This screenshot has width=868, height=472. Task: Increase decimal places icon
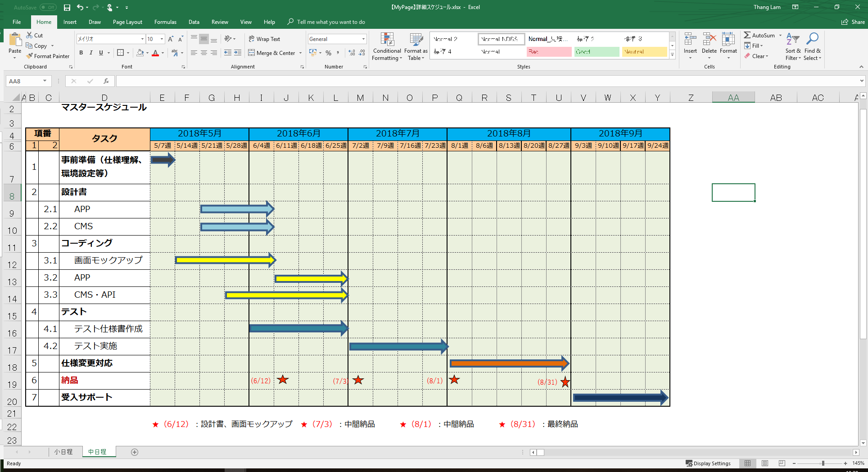pyautogui.click(x=352, y=53)
